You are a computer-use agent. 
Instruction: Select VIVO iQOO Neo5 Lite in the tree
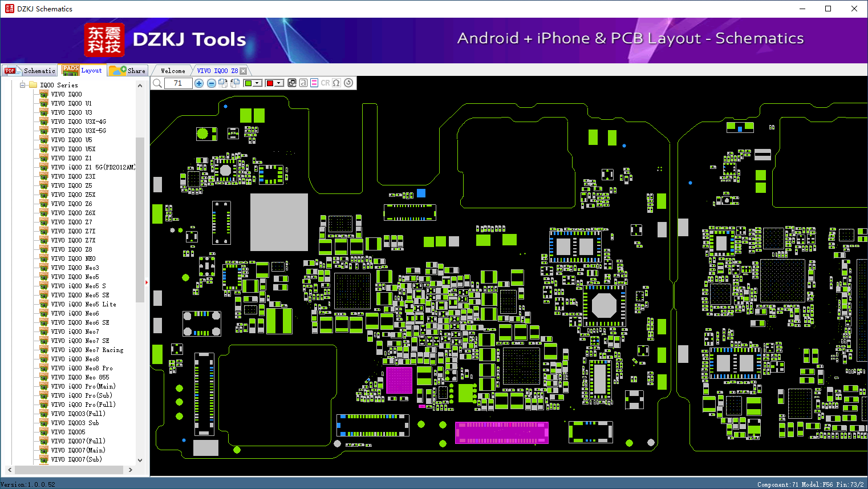coord(83,304)
